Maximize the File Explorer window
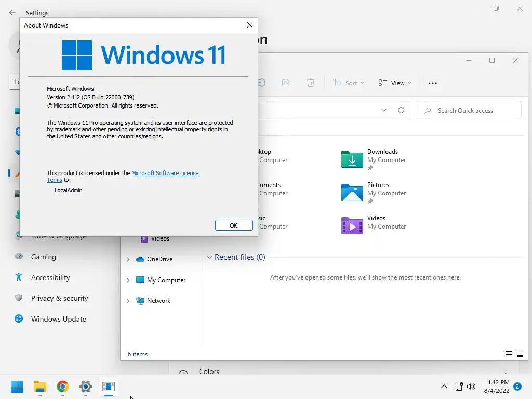532x399 pixels. tap(492, 60)
